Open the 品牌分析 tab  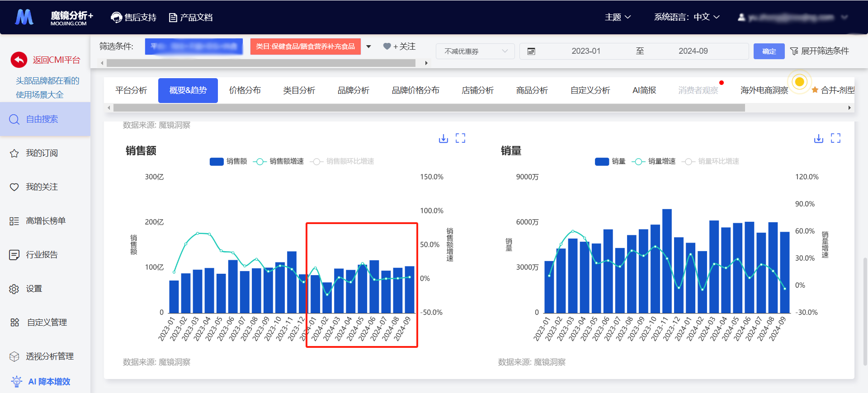click(354, 90)
